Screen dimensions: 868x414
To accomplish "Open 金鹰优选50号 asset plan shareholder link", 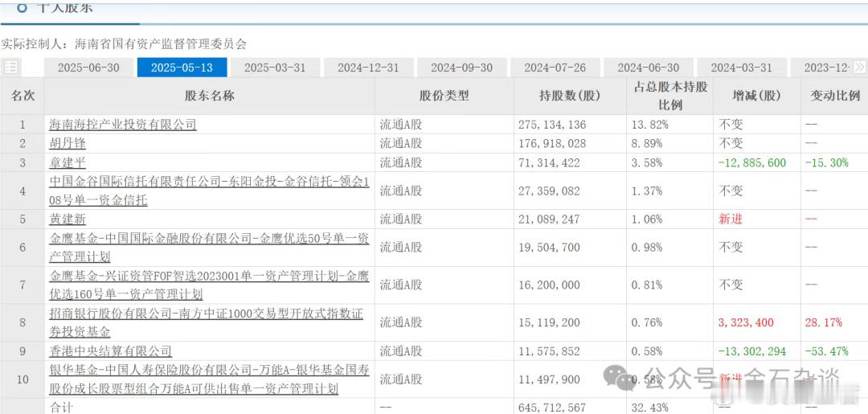I will point(209,248).
